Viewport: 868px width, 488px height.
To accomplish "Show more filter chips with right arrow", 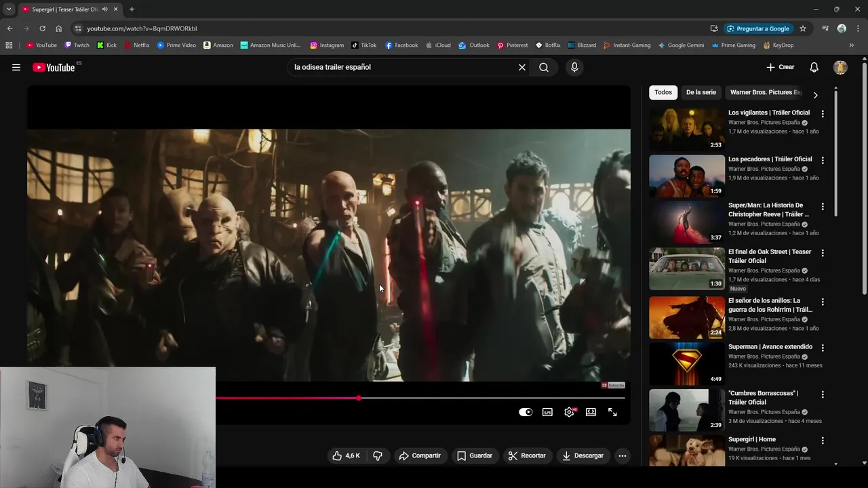I will [x=815, y=96].
